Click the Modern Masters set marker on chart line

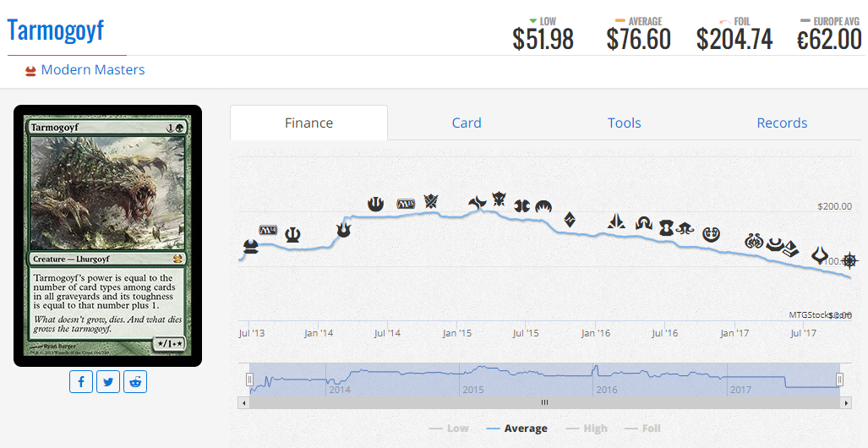(x=251, y=247)
